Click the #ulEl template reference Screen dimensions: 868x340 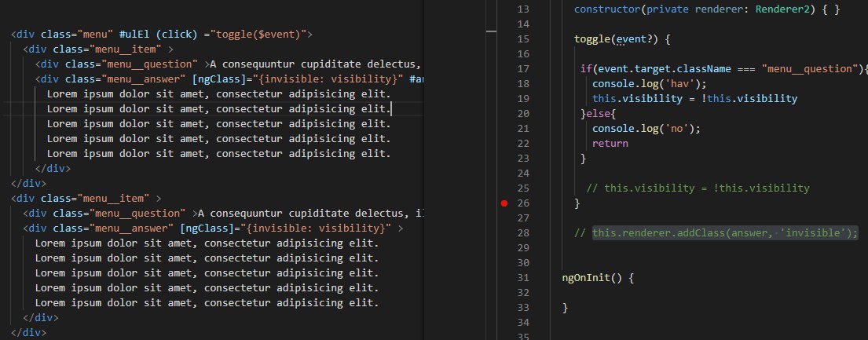pos(134,35)
